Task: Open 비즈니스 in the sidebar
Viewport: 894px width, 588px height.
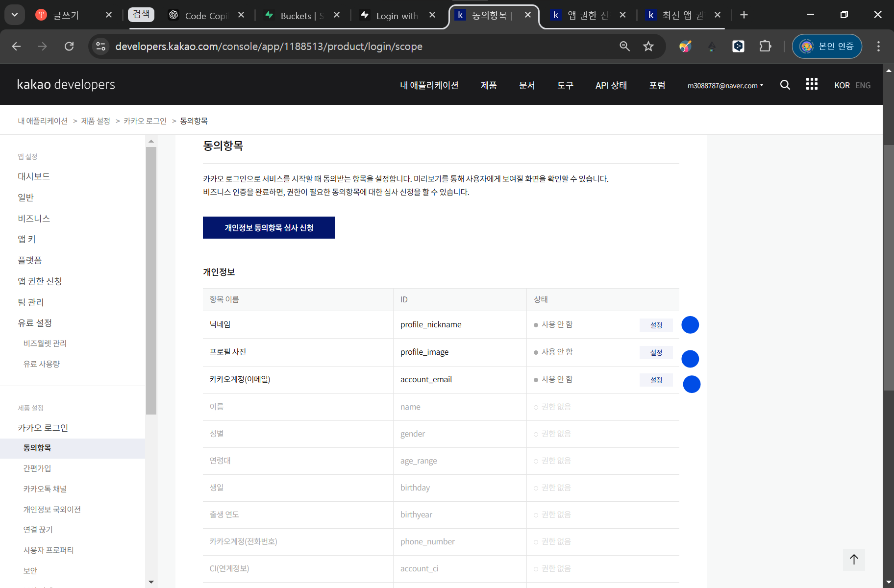Action: [34, 219]
